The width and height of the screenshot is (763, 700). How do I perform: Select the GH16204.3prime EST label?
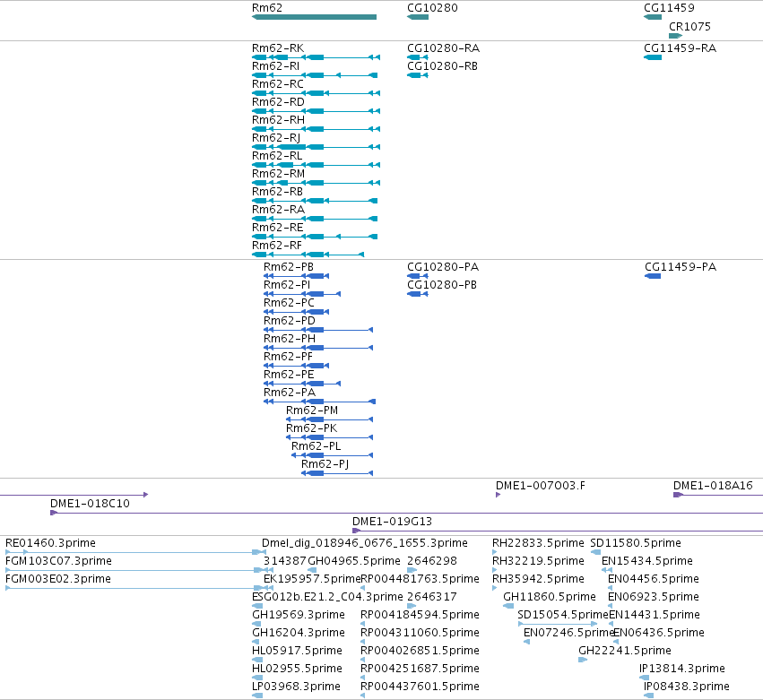pyautogui.click(x=299, y=633)
